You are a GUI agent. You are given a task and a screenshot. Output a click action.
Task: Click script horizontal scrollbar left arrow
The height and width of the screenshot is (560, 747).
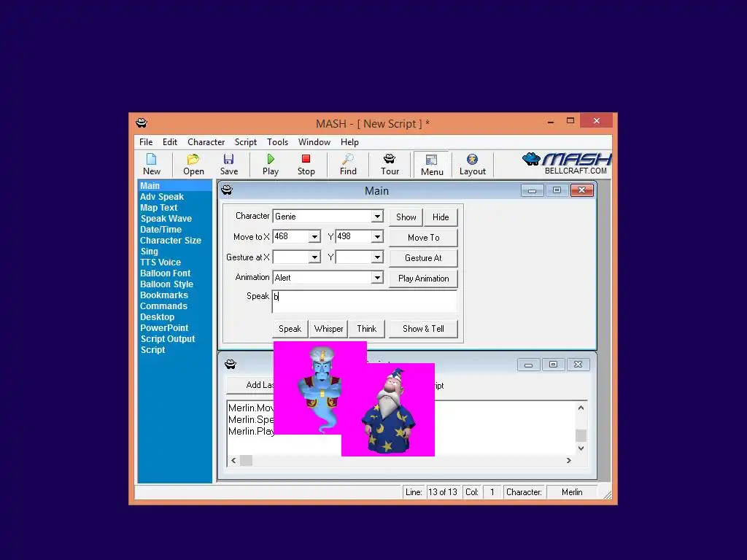click(233, 461)
